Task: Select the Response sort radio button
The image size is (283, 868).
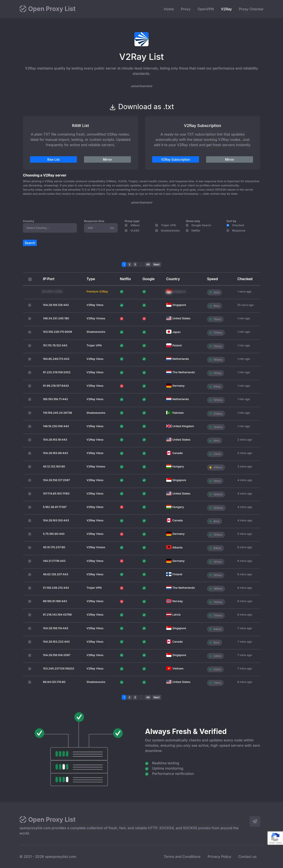Action: coord(228,231)
